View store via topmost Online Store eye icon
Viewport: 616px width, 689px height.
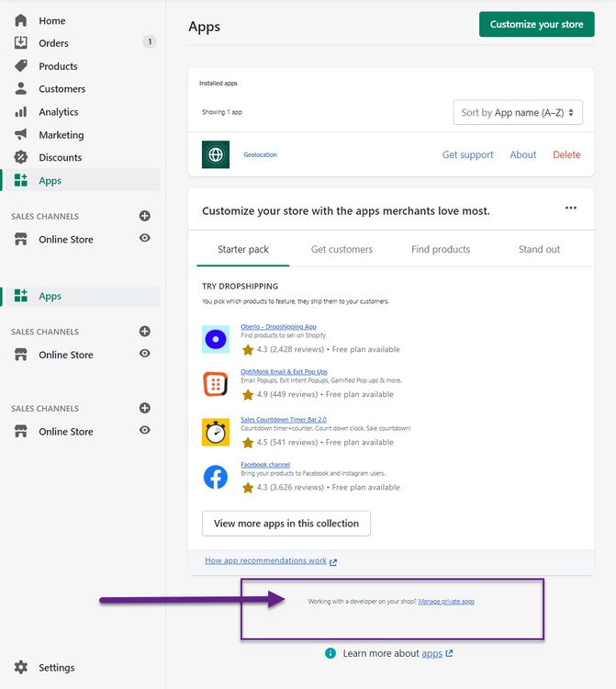144,238
